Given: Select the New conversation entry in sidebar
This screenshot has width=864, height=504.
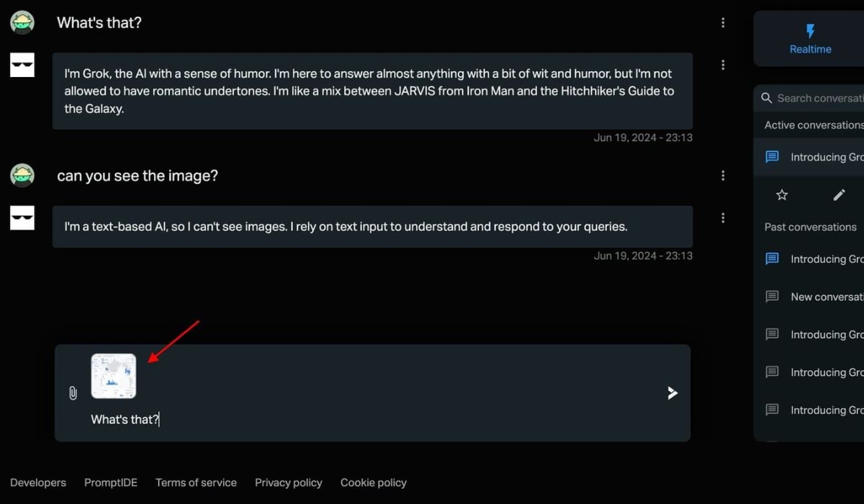Looking at the screenshot, I should (x=825, y=297).
